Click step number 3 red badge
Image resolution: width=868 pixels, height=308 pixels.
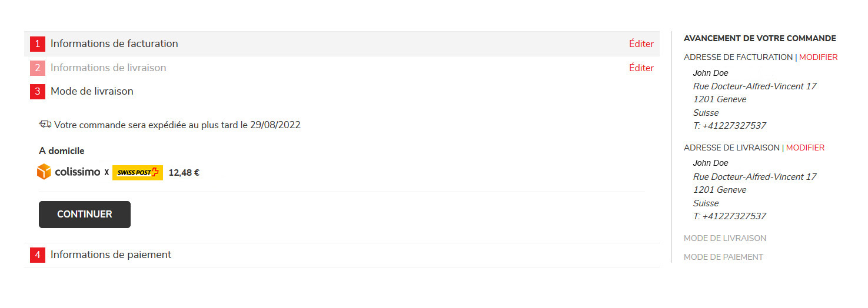pos(38,91)
